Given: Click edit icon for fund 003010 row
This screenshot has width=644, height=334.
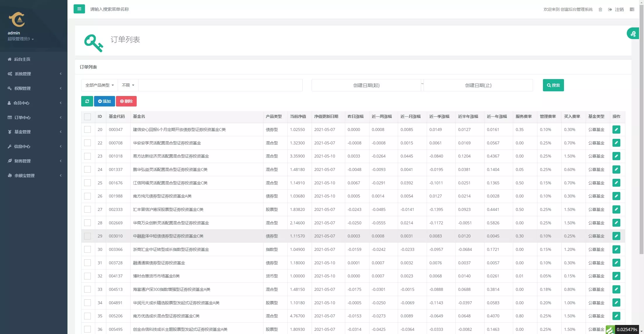Looking at the screenshot, I should click(616, 236).
